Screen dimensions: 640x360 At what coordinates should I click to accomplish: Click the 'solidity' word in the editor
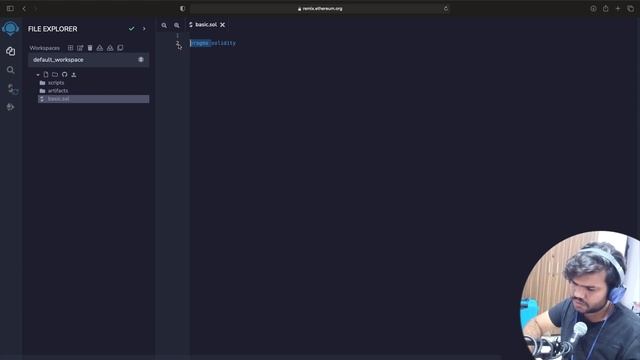(224, 43)
